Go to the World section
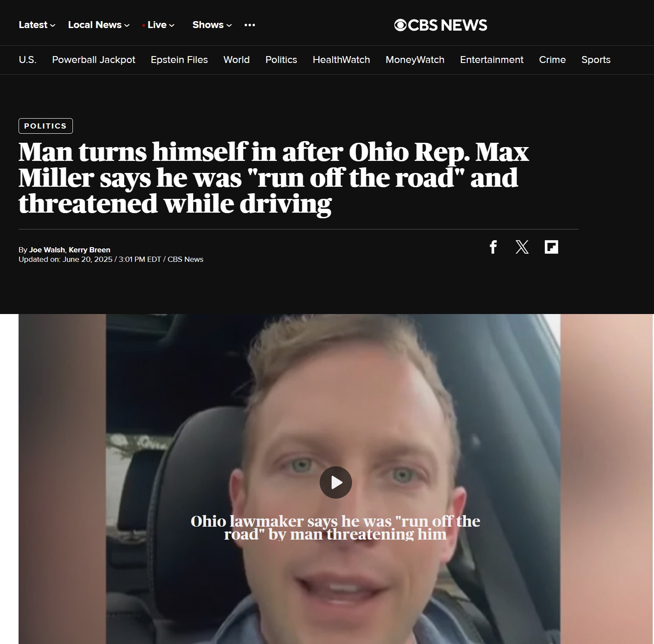The height and width of the screenshot is (644, 654). coord(236,60)
